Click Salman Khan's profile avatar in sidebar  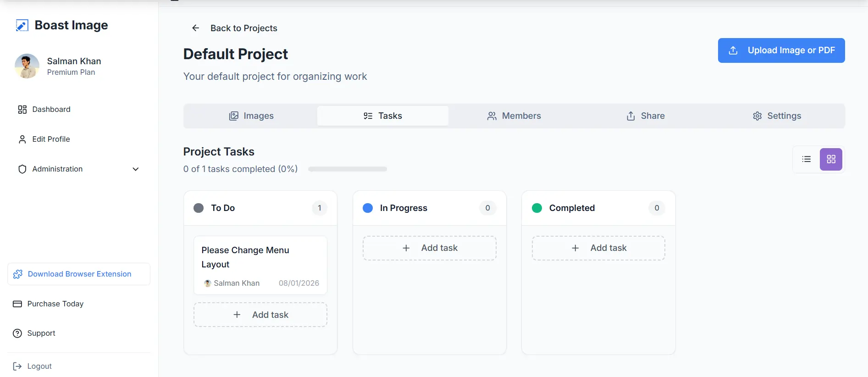coord(27,66)
